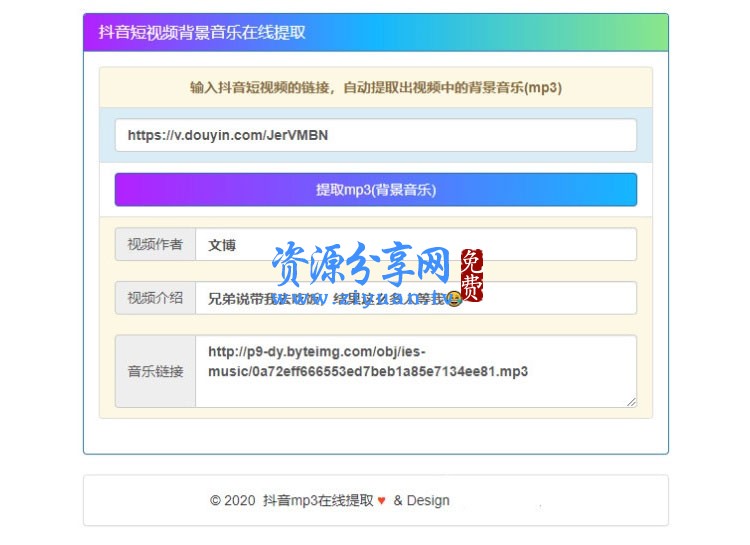Click the © 2020 copyright text
750x545 pixels.
tap(232, 501)
